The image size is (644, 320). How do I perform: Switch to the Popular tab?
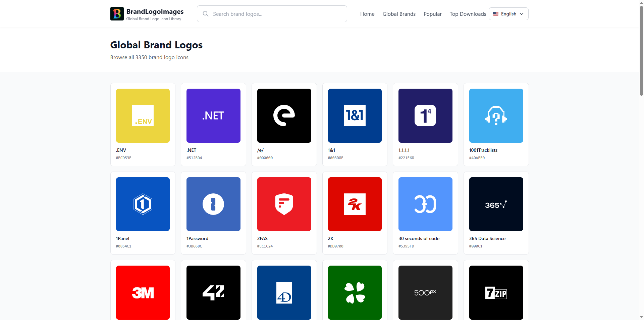(432, 14)
